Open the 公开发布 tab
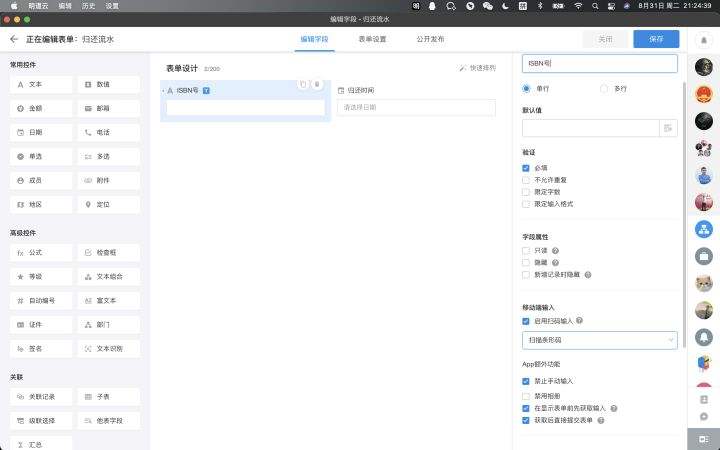Screen dimensions: 720x450 (x=430, y=39)
